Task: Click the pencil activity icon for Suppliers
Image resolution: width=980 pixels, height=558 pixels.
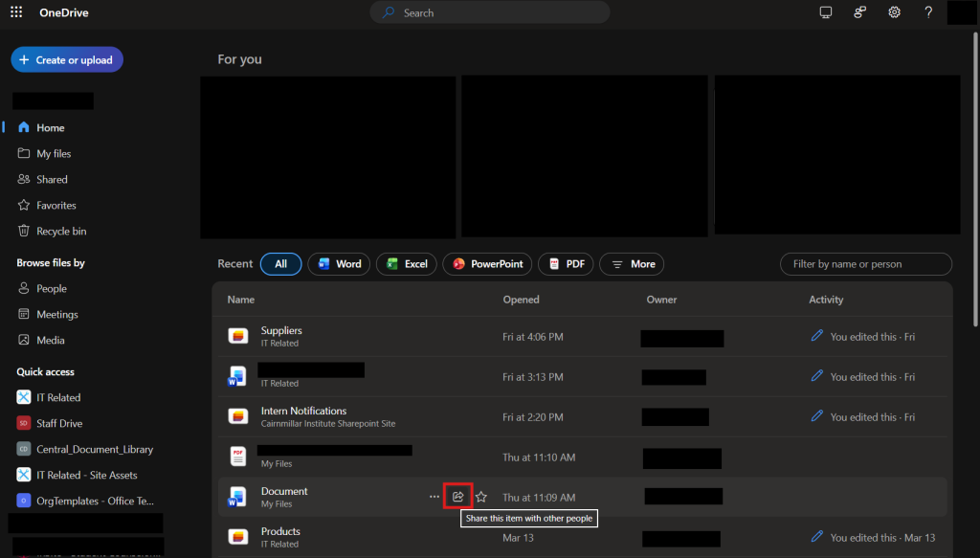Action: [x=817, y=336]
